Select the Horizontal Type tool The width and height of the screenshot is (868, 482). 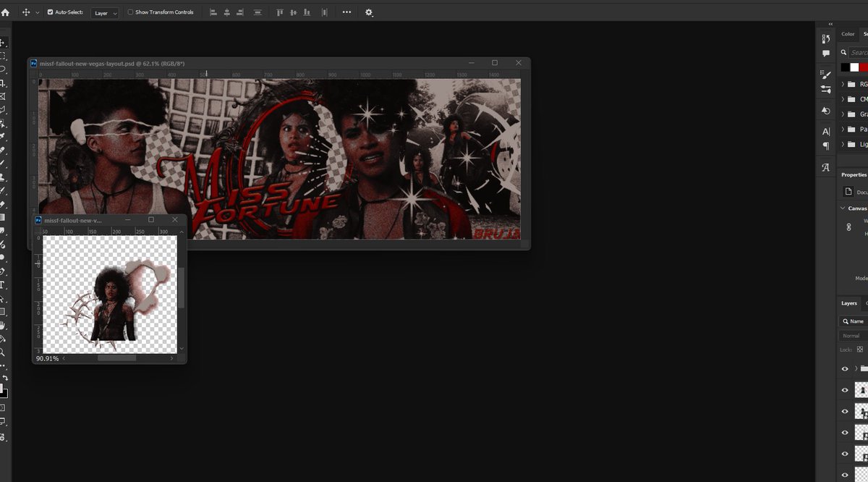click(3, 285)
